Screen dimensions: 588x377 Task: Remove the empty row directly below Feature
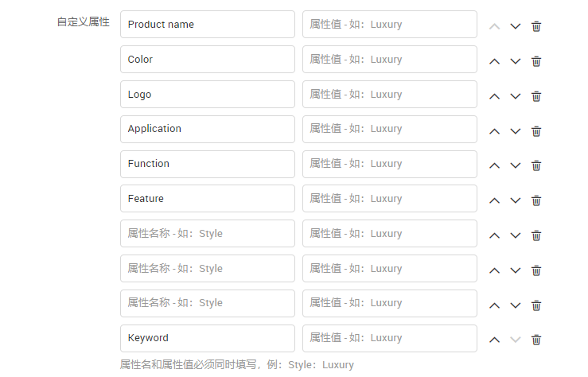coord(536,235)
